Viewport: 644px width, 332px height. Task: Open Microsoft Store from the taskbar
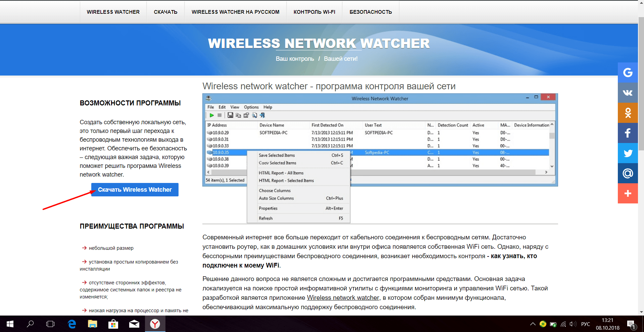113,324
